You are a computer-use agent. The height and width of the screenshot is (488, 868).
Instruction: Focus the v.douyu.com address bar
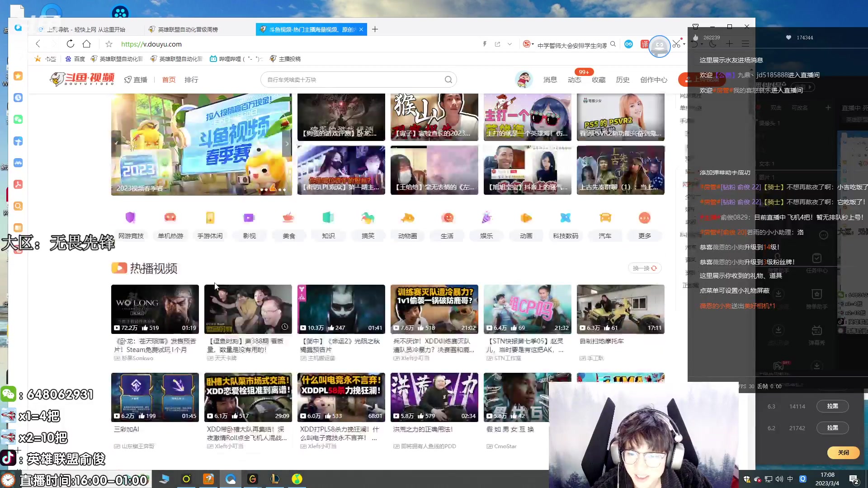tap(298, 44)
